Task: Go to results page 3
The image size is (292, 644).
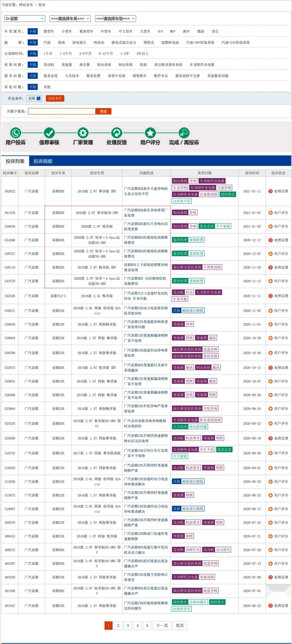Action: [128, 626]
